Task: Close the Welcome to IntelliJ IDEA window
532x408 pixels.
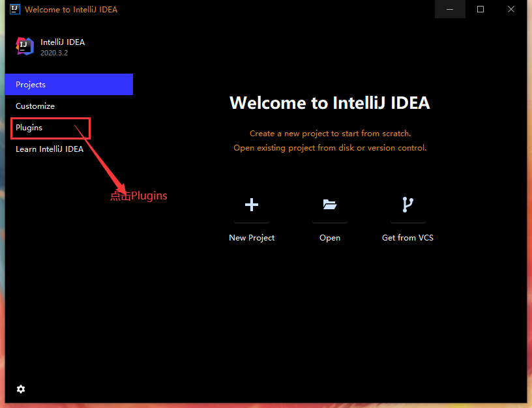Action: pos(511,9)
